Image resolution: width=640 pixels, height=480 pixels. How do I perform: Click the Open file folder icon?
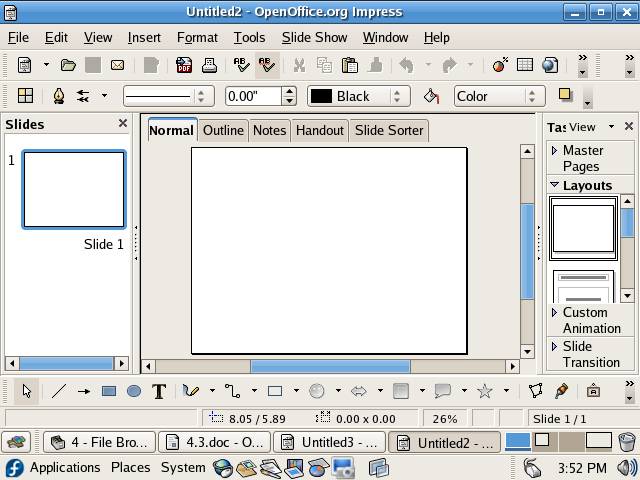68,65
